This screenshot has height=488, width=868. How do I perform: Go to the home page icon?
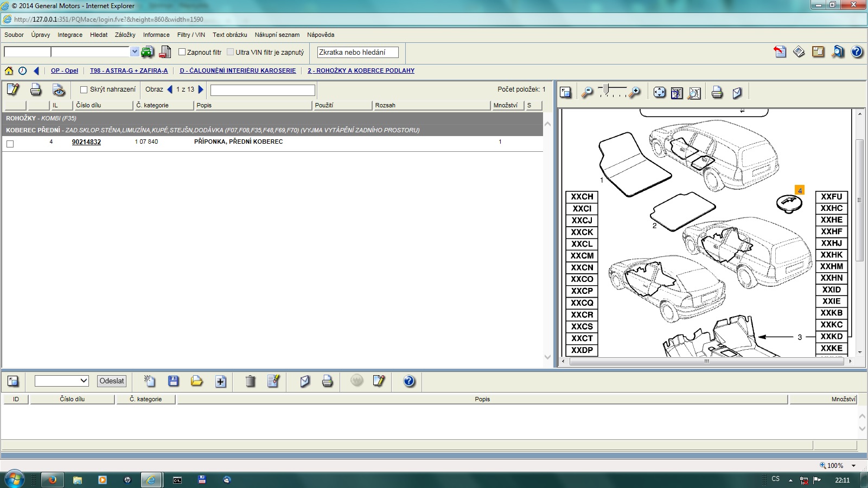(x=9, y=70)
